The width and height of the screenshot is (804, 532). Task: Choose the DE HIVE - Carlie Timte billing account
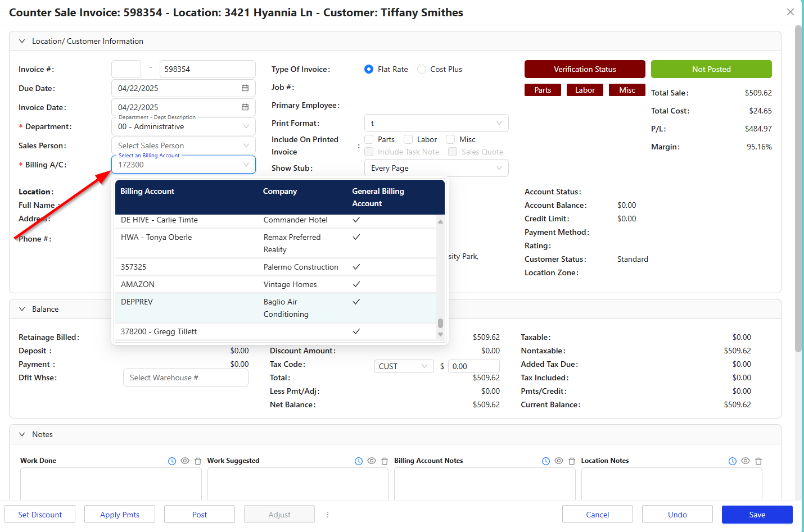(x=275, y=220)
